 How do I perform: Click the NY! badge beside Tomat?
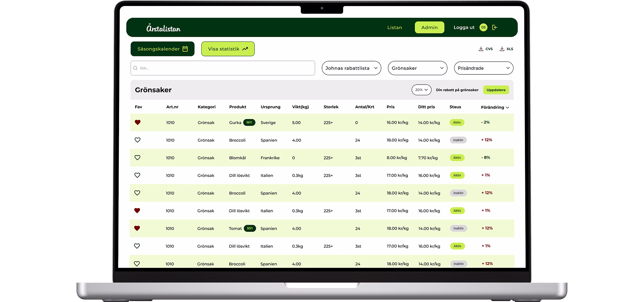click(250, 229)
